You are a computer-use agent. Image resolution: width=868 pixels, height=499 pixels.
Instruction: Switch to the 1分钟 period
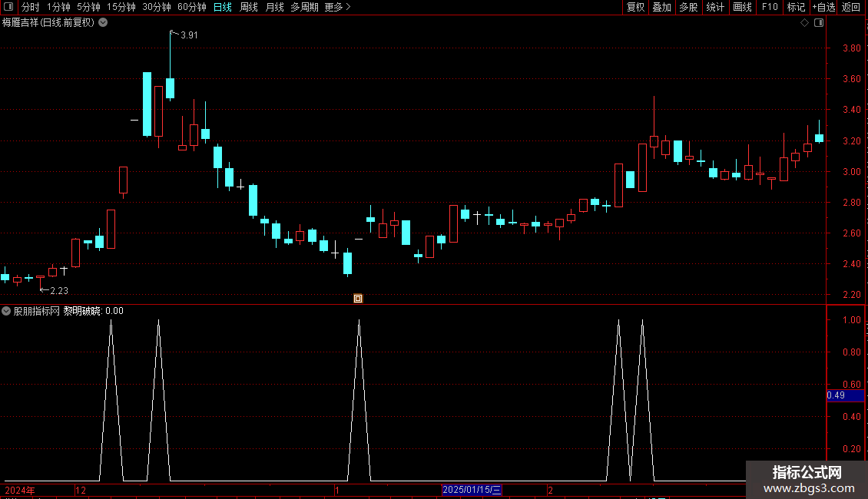tap(58, 7)
